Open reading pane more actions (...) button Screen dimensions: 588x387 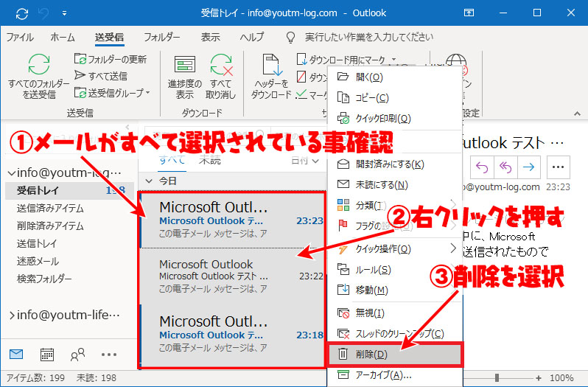(x=559, y=167)
